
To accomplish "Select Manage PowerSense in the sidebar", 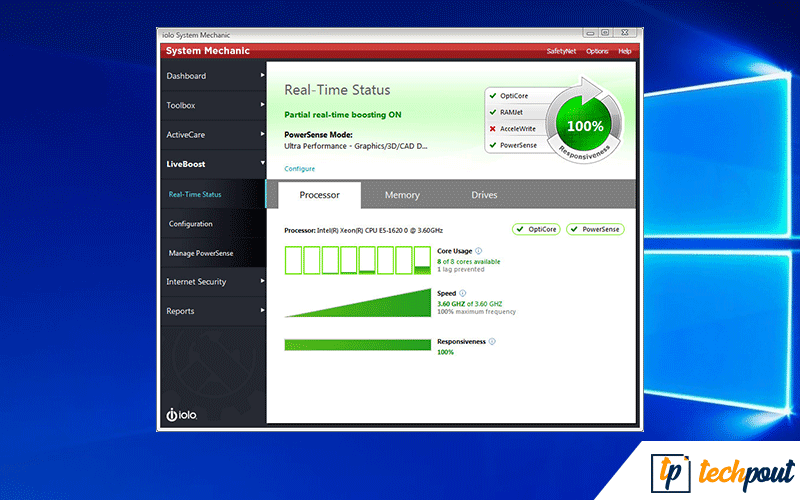I will (201, 253).
